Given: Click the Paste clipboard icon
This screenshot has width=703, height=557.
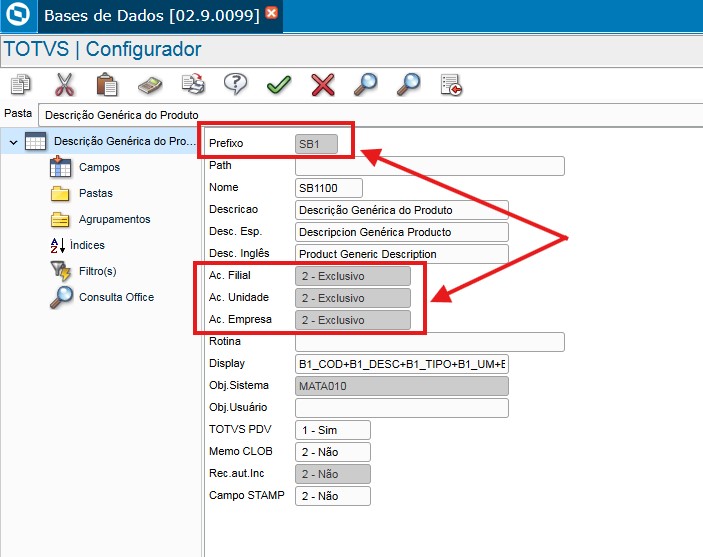Looking at the screenshot, I should pyautogui.click(x=107, y=84).
